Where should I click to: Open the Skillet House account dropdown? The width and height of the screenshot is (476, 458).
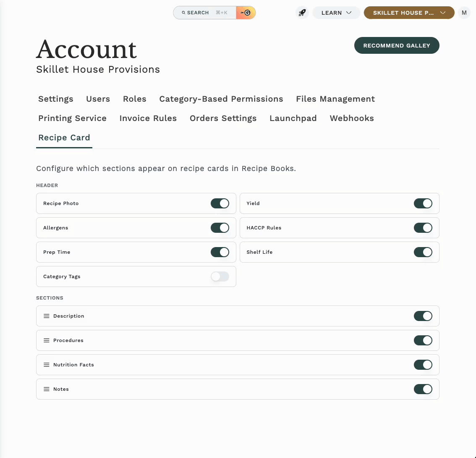409,13
